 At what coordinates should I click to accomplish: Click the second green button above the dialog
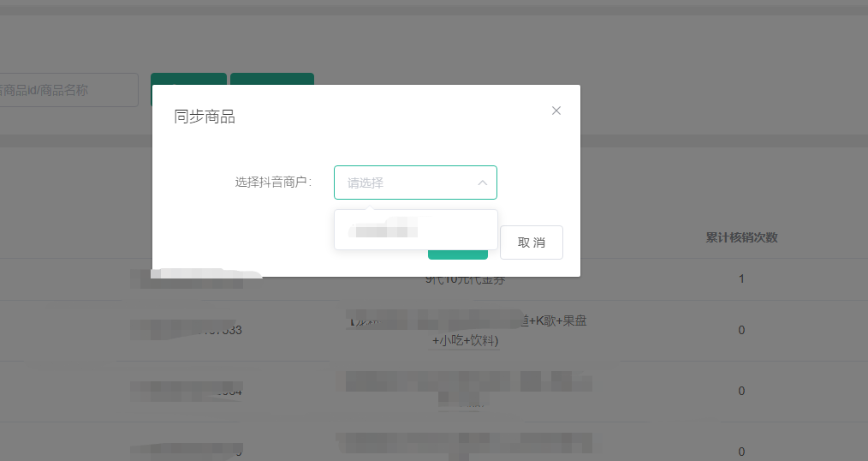click(x=271, y=79)
